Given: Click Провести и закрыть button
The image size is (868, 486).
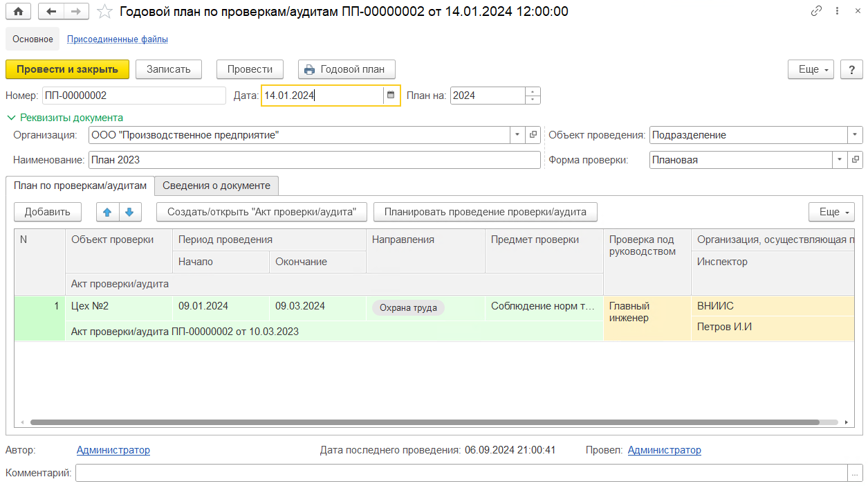Looking at the screenshot, I should [x=67, y=69].
